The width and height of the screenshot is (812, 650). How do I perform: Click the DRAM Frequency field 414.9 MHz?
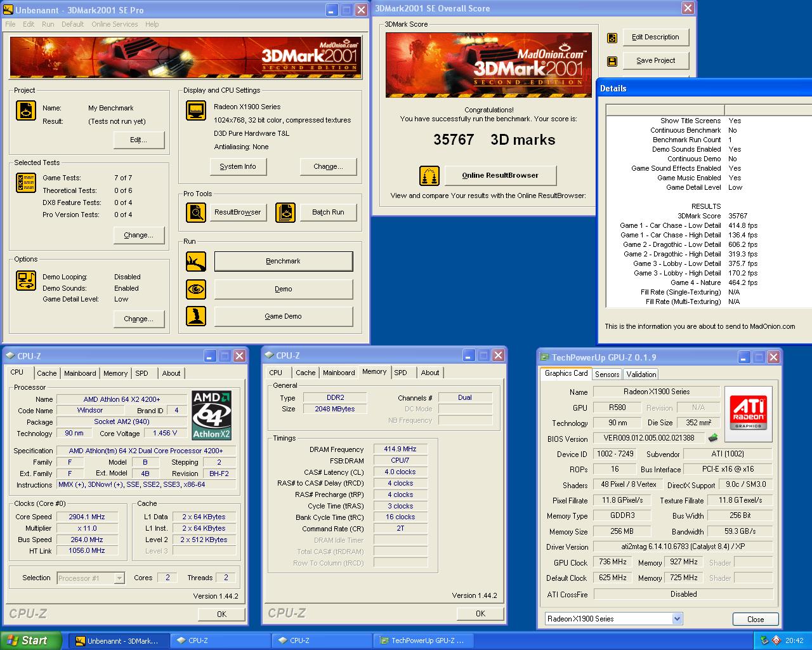coord(400,449)
